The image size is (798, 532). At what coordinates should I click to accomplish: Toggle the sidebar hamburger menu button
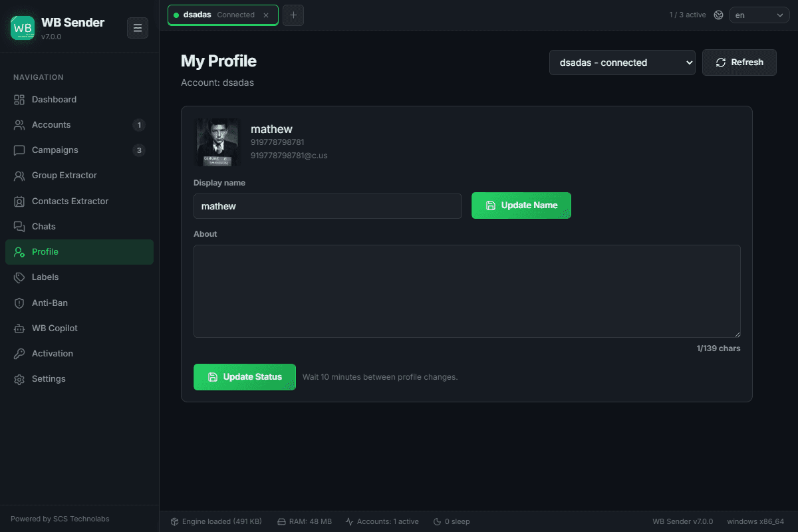(x=138, y=28)
